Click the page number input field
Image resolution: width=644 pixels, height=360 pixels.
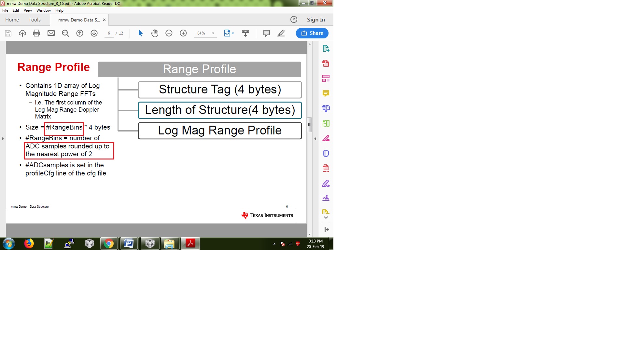pyautogui.click(x=109, y=33)
